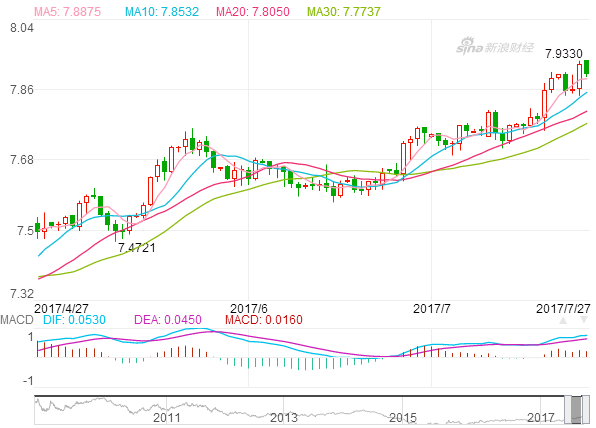Click the 7.9330 high price annotation
596x428 pixels.
coord(564,54)
